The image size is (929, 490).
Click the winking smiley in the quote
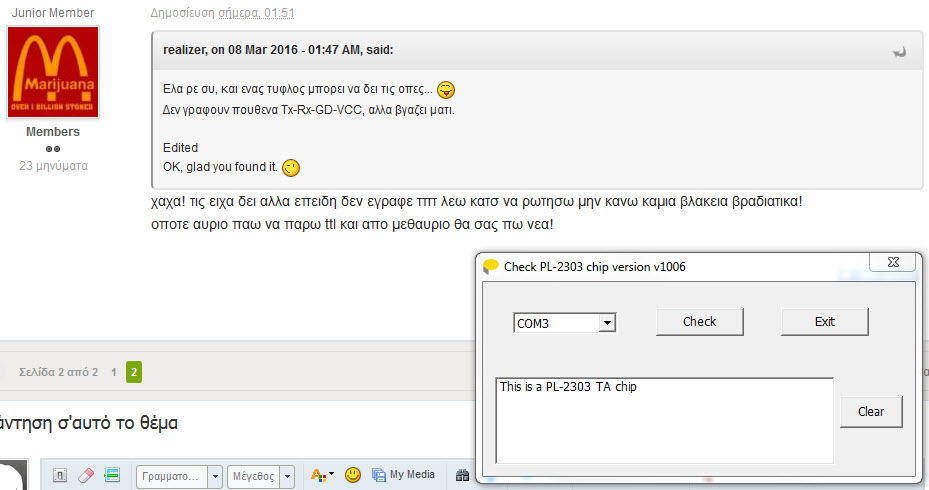pyautogui.click(x=291, y=168)
